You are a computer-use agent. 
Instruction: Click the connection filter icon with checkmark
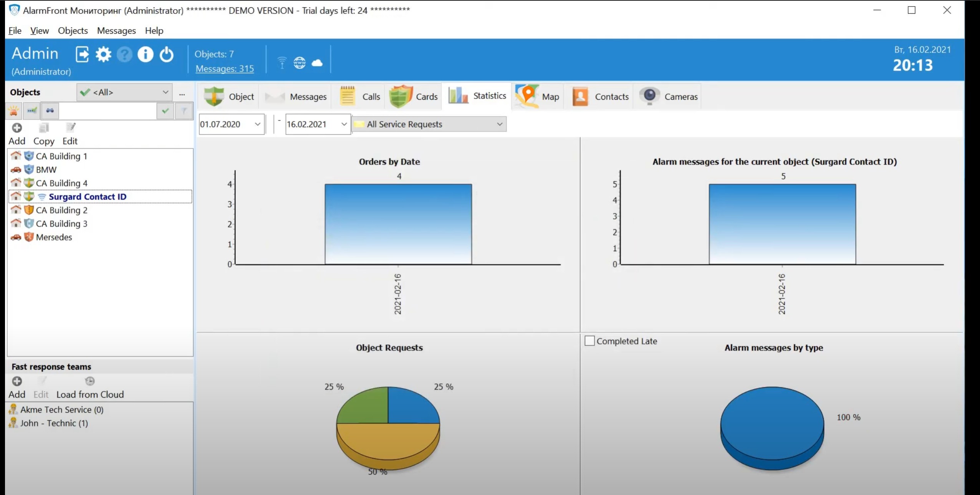coord(32,111)
